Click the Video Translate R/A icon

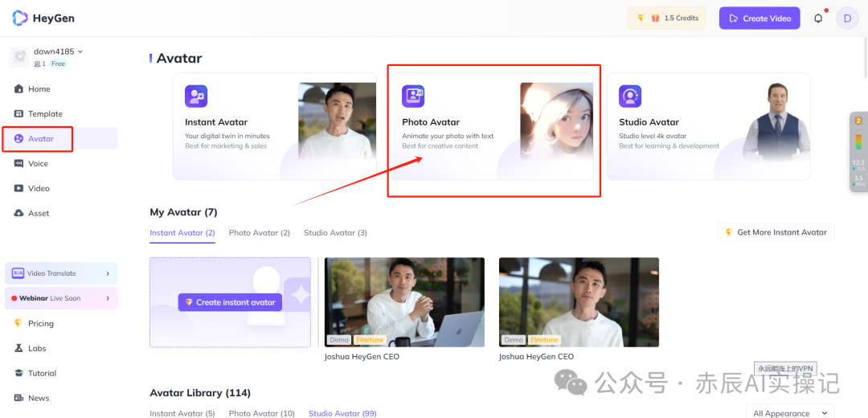click(x=18, y=273)
